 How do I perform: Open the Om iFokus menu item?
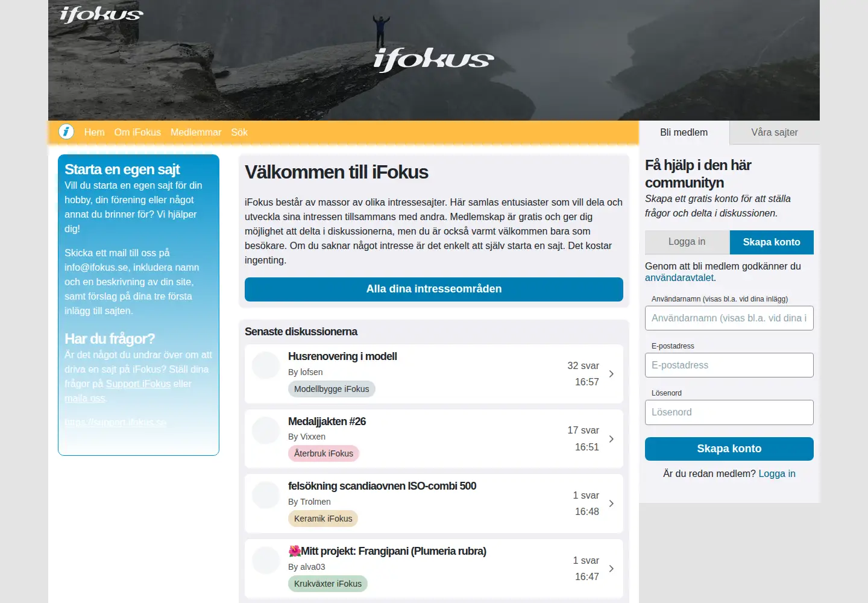pos(137,132)
